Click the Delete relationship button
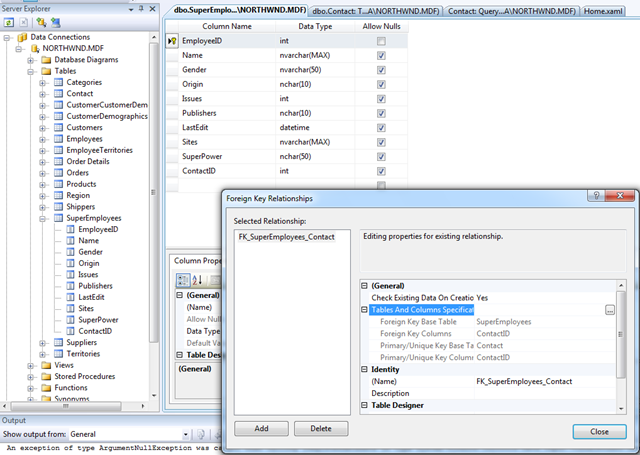Screen dimensions: 640x455 click(320, 428)
